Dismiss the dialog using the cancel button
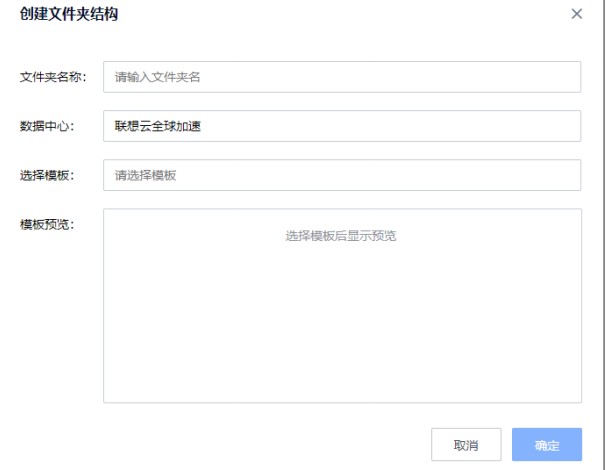The width and height of the screenshot is (607, 470). (x=465, y=445)
